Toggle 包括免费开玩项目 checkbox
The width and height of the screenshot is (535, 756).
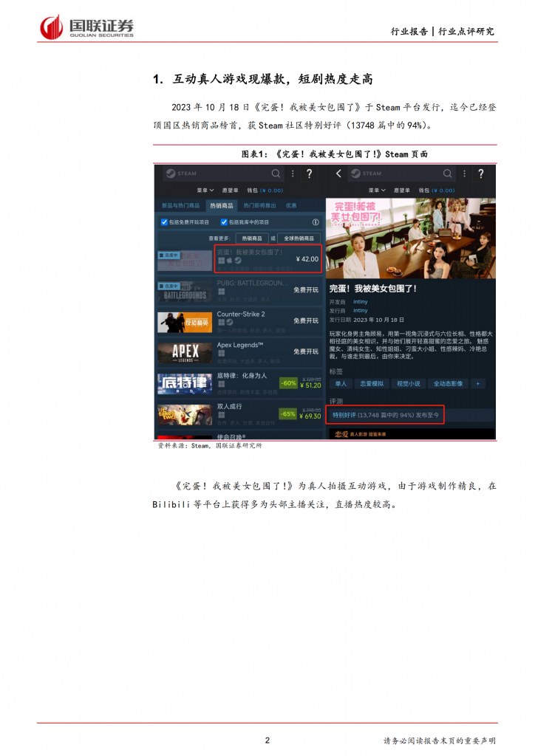click(x=164, y=222)
